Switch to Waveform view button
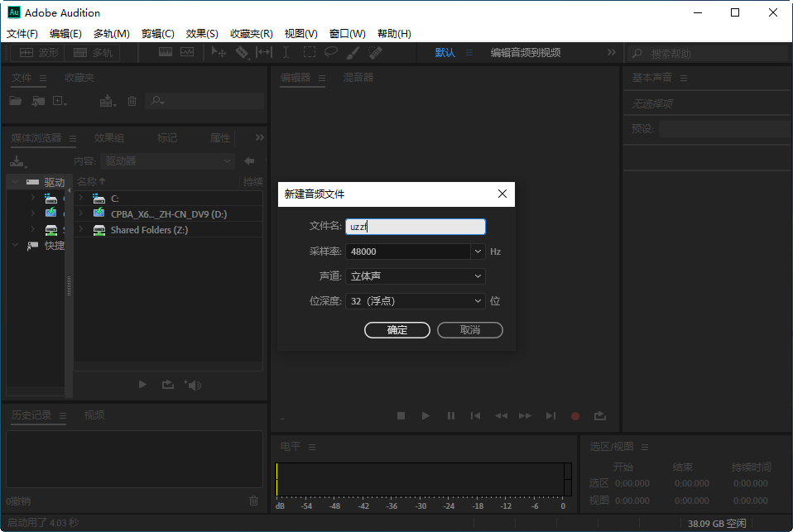The image size is (793, 532). [x=38, y=53]
